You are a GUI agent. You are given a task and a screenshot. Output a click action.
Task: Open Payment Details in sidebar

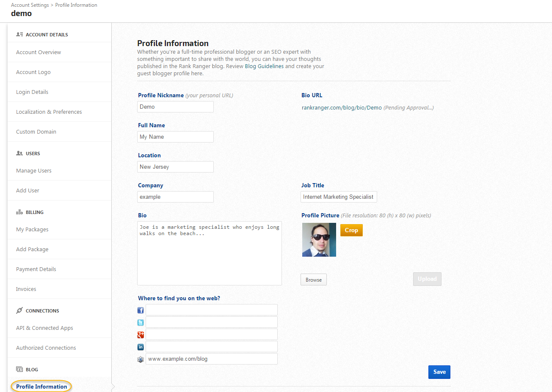pyautogui.click(x=36, y=269)
